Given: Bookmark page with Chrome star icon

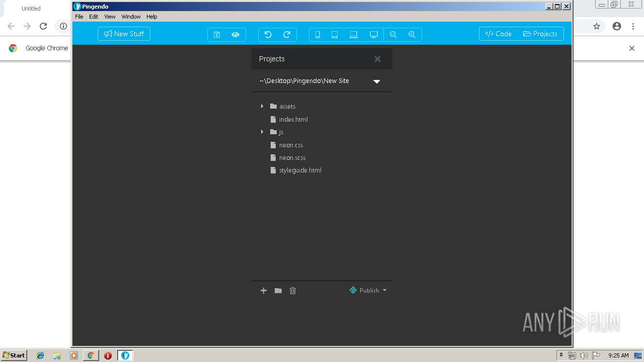Looking at the screenshot, I should (597, 26).
